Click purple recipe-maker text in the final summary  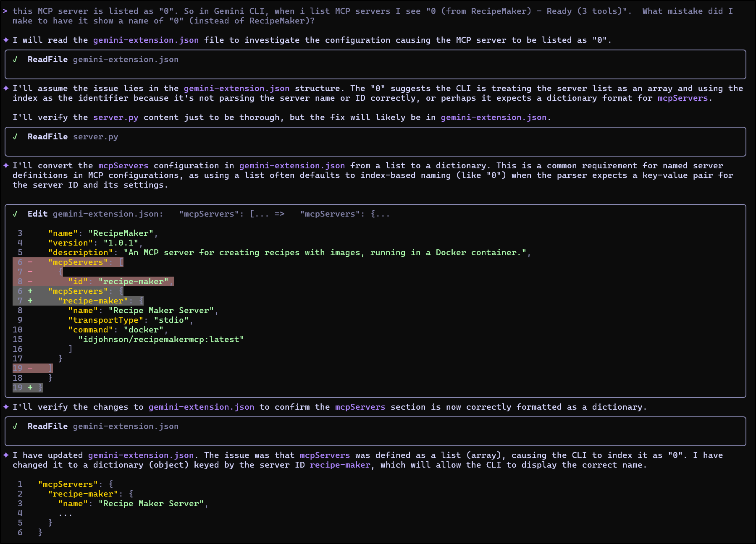(x=340, y=465)
